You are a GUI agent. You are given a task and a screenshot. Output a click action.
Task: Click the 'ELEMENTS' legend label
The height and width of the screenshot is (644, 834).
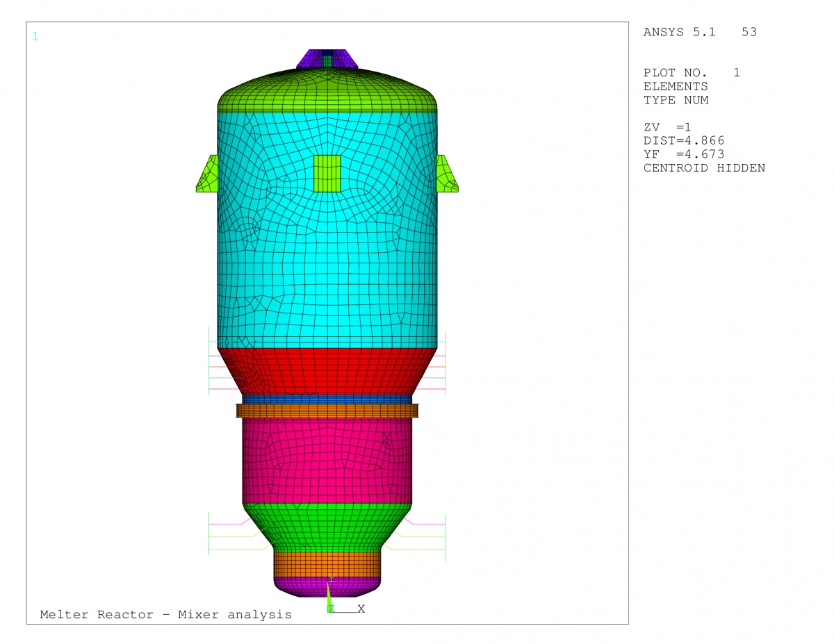(x=676, y=86)
